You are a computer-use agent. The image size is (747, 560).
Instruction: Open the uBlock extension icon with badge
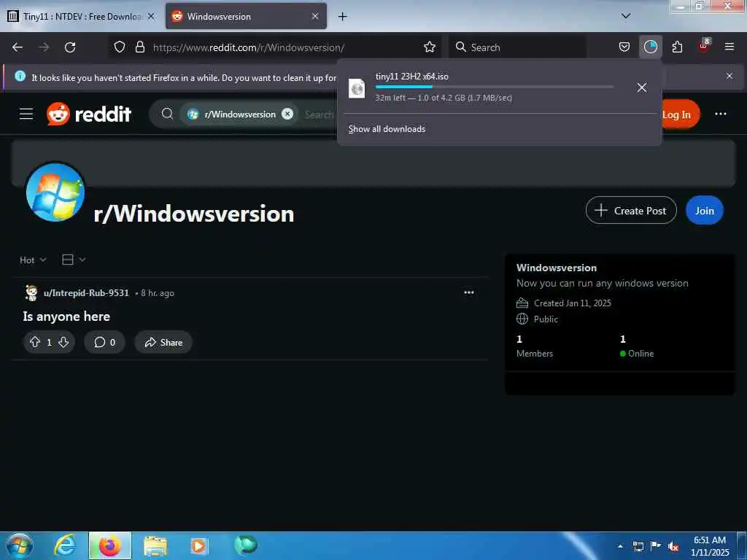pyautogui.click(x=704, y=46)
